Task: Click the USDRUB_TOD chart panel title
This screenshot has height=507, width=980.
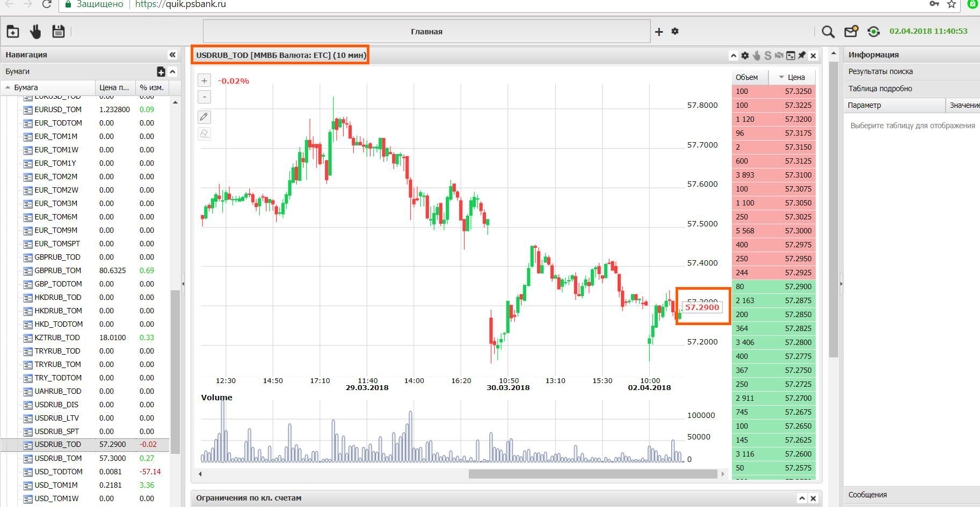Action: (281, 55)
